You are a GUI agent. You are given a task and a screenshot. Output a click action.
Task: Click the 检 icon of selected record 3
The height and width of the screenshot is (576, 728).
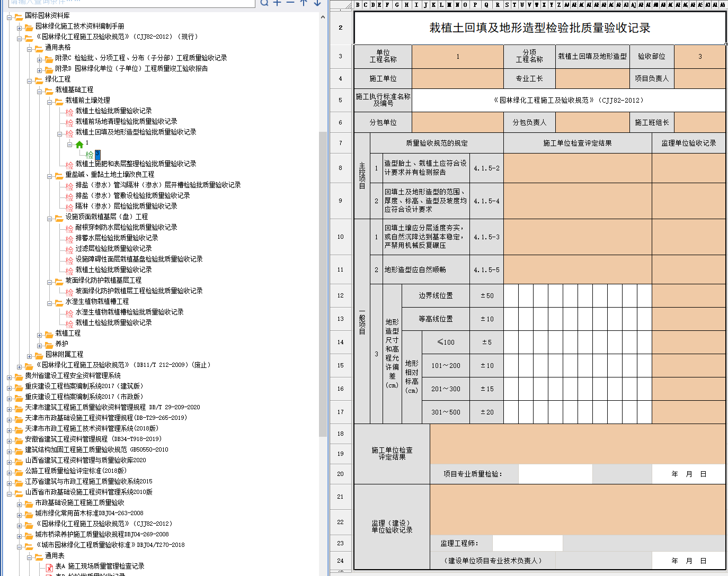click(90, 155)
